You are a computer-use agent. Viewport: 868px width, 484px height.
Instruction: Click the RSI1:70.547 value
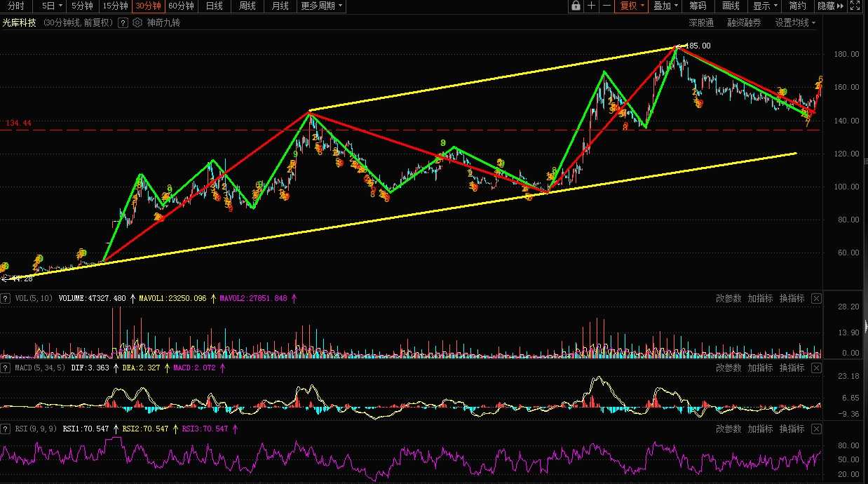coord(86,429)
